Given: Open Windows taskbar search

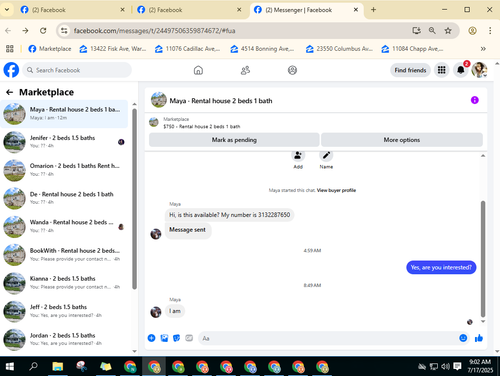Looking at the screenshot, I should tap(33, 366).
